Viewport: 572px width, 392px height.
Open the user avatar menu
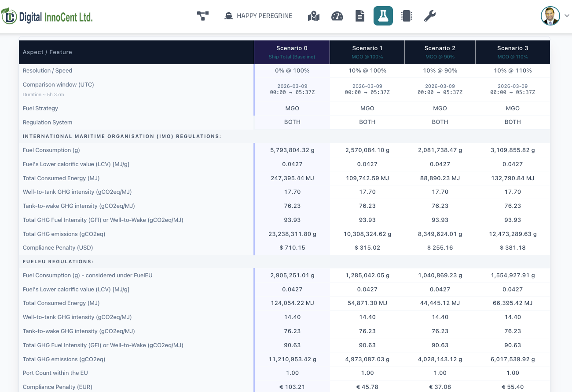tap(550, 16)
